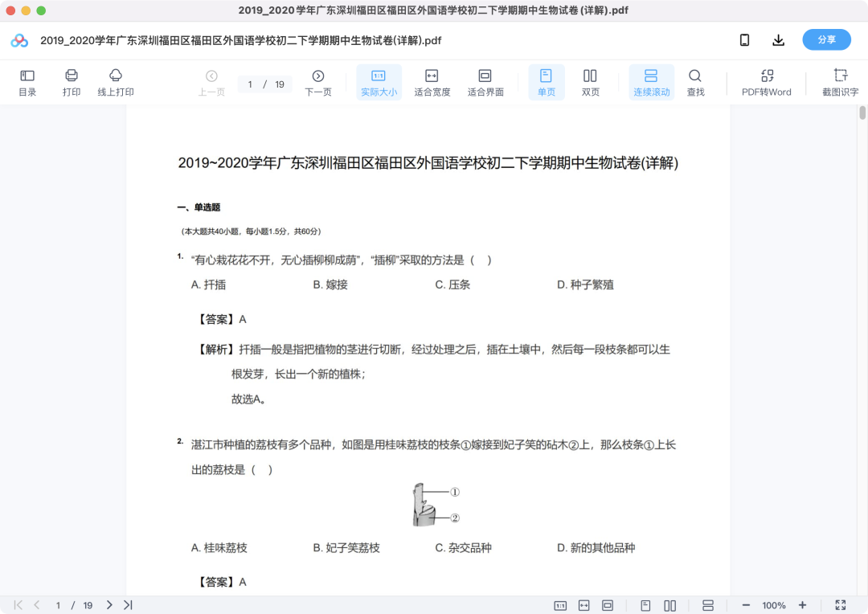Click the 一、单选题 section heading

pos(199,207)
